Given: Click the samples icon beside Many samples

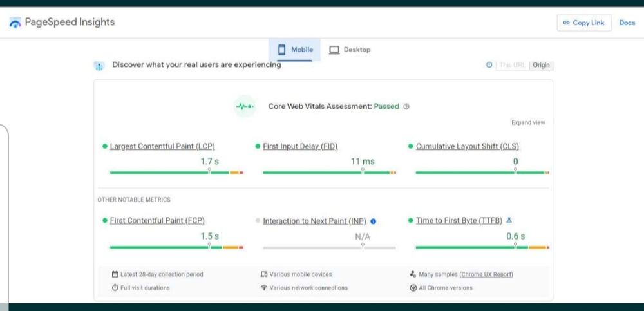Looking at the screenshot, I should (413, 274).
